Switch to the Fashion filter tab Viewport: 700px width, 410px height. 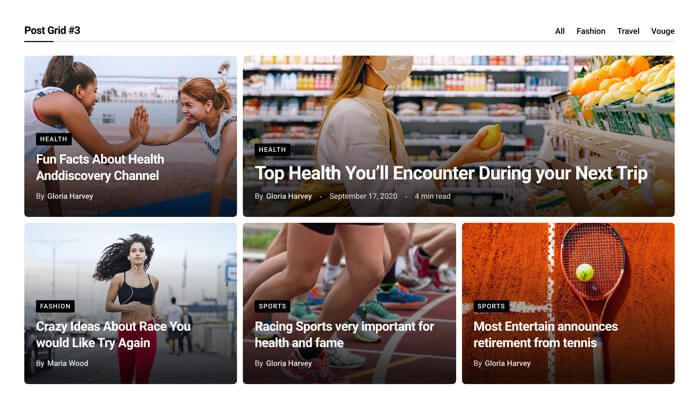pos(591,31)
